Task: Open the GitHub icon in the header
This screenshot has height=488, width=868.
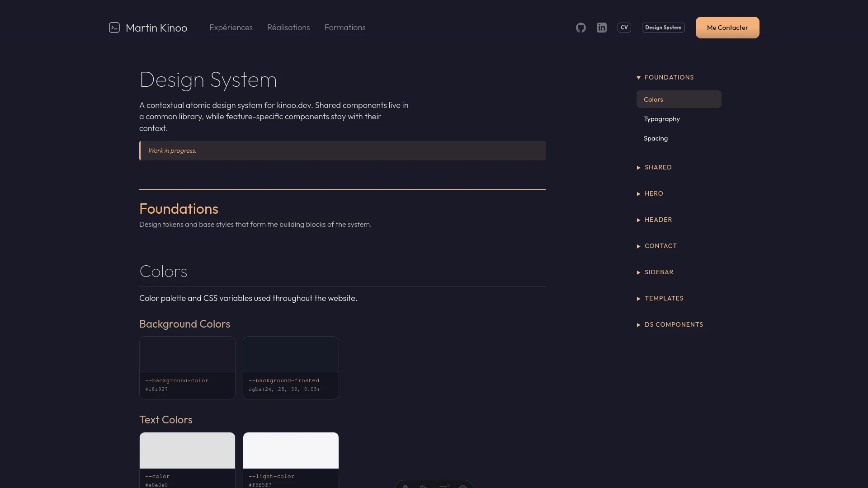Action: tap(580, 28)
